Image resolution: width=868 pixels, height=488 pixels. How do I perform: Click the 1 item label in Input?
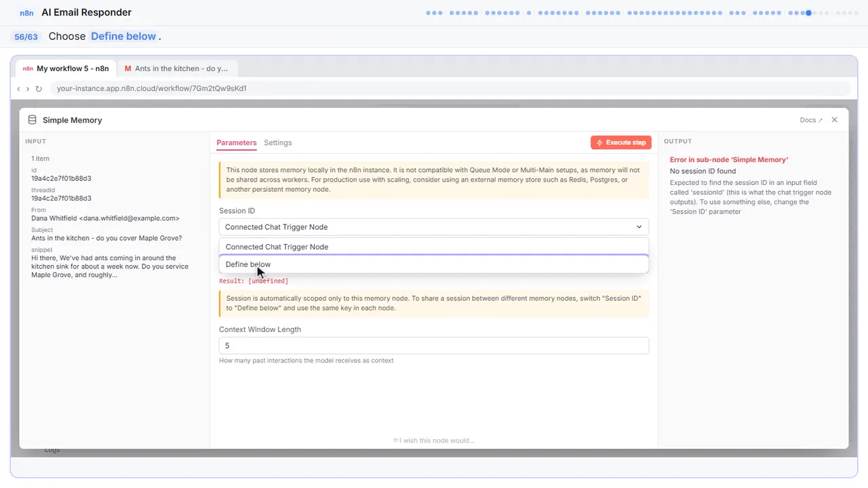41,159
